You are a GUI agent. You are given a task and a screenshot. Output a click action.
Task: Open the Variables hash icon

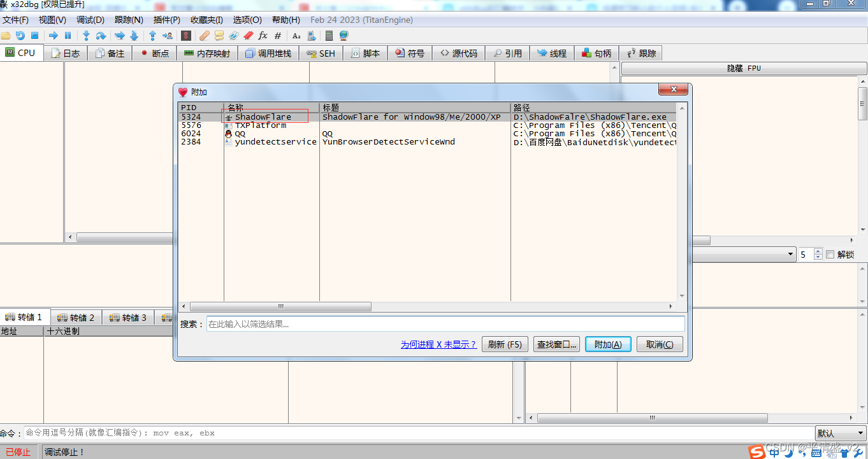pyautogui.click(x=278, y=36)
